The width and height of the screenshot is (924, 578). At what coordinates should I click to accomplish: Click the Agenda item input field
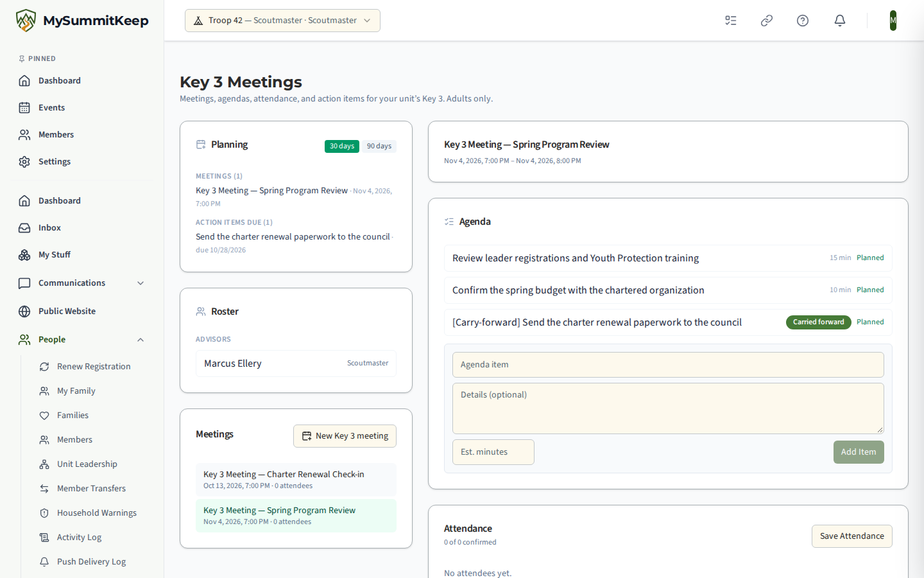(668, 365)
